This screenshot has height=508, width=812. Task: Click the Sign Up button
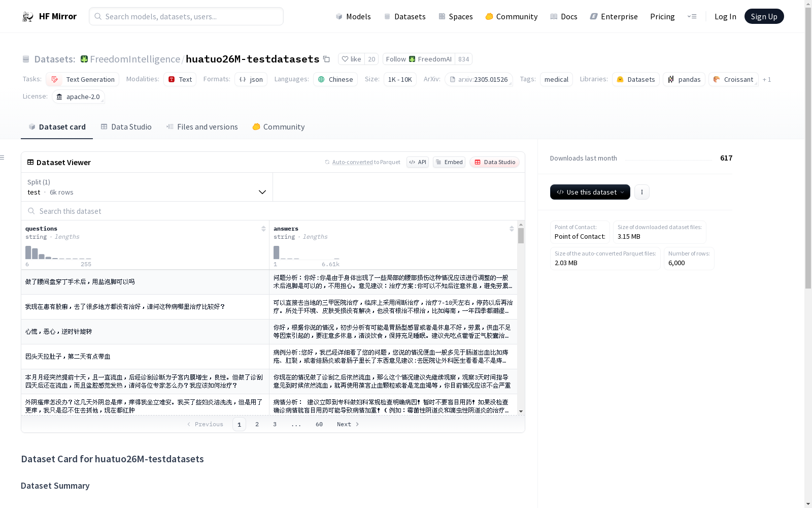(764, 17)
